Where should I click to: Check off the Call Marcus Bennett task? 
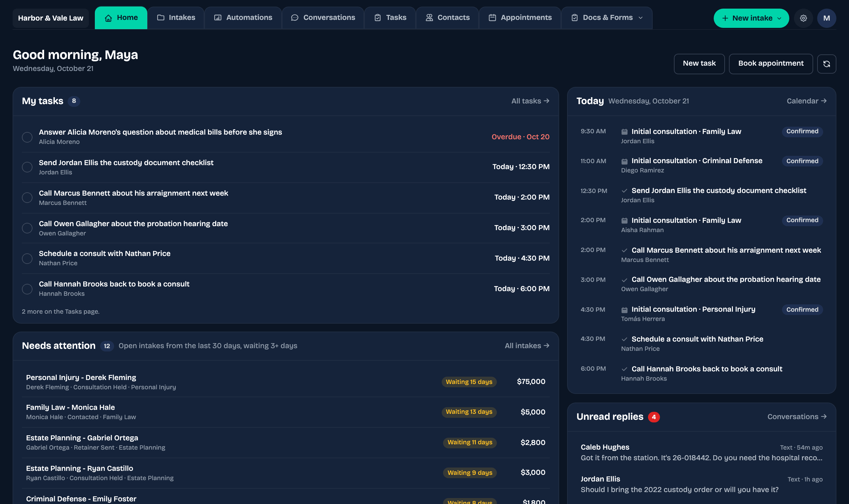point(27,197)
